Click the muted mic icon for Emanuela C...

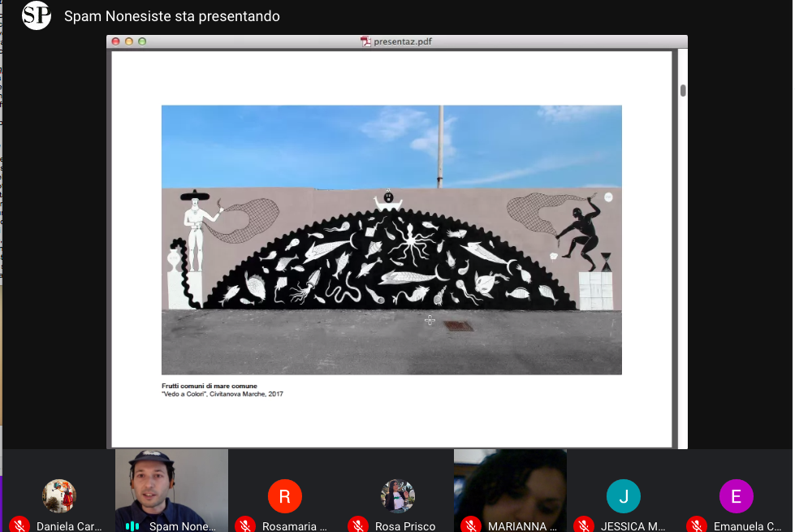coord(698,526)
